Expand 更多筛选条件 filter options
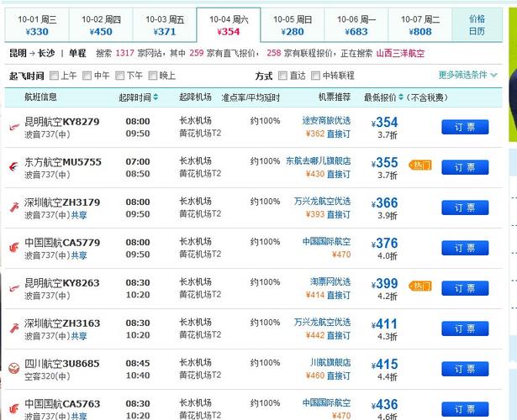Image resolution: width=517 pixels, height=420 pixels. pos(467,75)
